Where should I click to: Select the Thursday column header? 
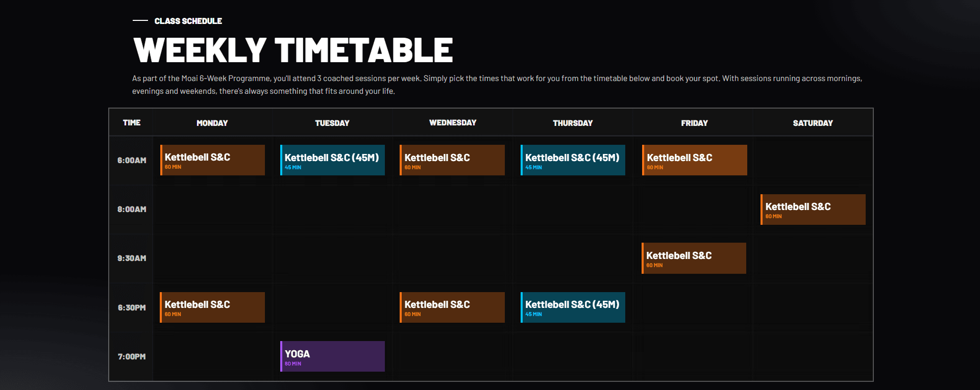pyautogui.click(x=573, y=123)
